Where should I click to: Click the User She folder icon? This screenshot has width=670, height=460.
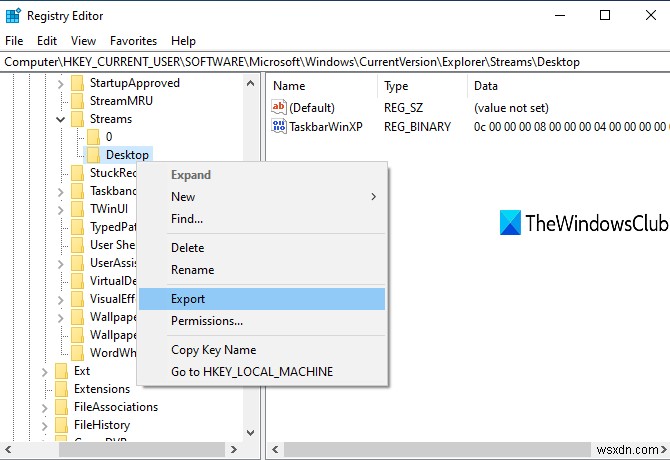77,245
